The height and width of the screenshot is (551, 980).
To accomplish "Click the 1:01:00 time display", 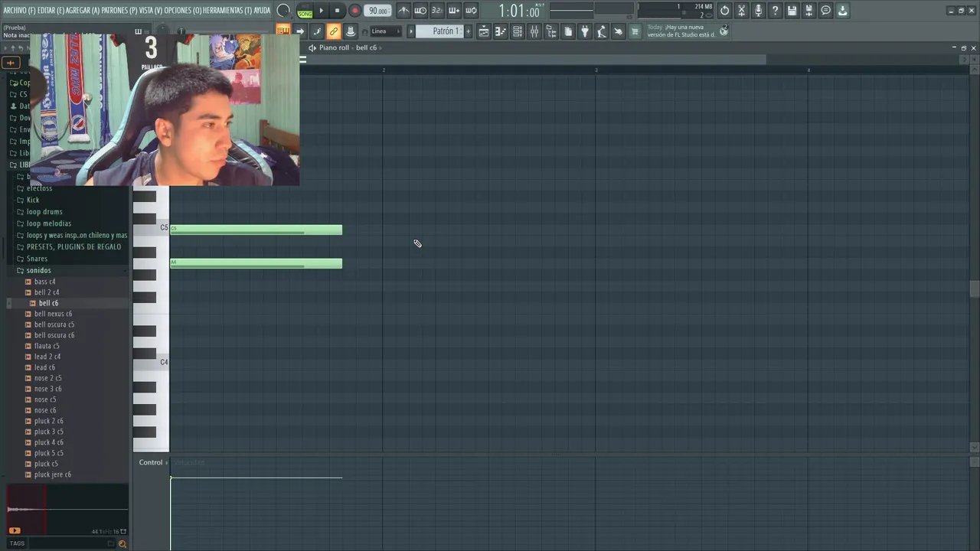I will click(519, 11).
